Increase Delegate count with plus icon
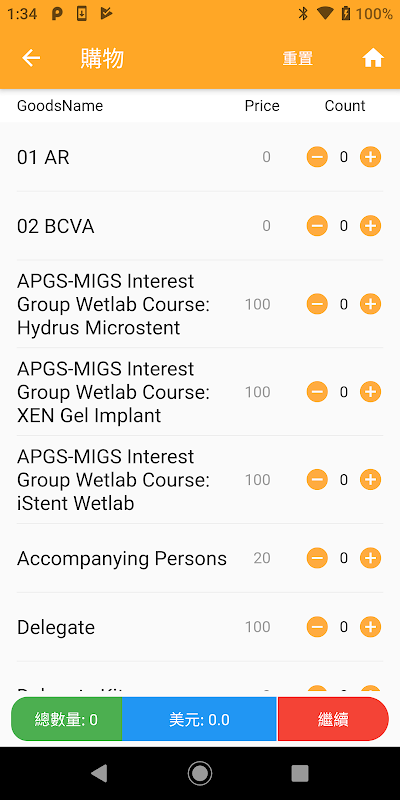 tap(370, 627)
